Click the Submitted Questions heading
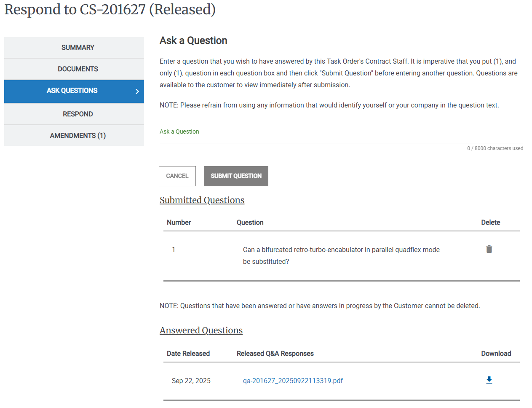Screen dimensions: 532x408 [202, 200]
